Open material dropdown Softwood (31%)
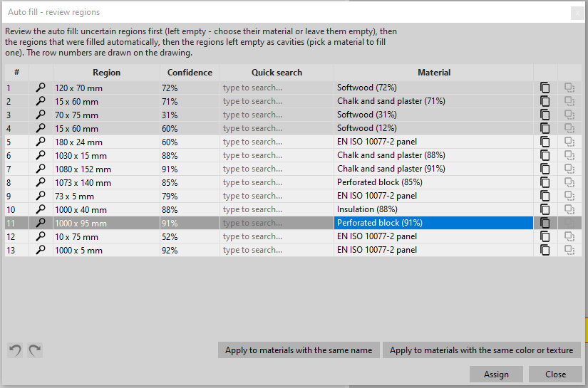Viewport: 588px width, 388px height. tap(433, 115)
